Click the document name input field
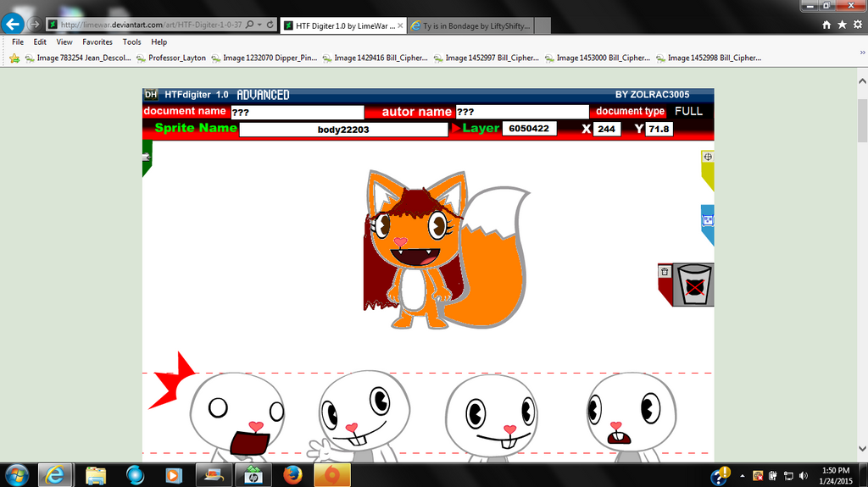Screen dimensions: 868x487 pyautogui.click(x=298, y=112)
